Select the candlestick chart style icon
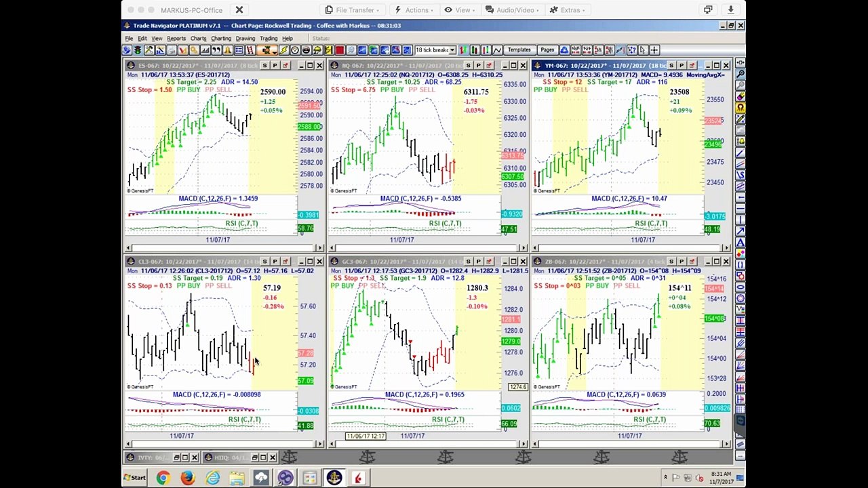868x488 pixels. click(x=474, y=50)
